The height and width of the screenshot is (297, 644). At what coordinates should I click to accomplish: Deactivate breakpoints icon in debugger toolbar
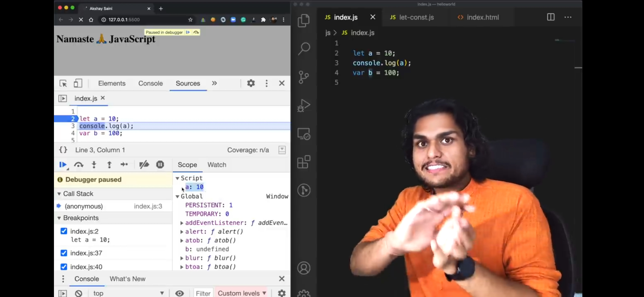coord(144,165)
